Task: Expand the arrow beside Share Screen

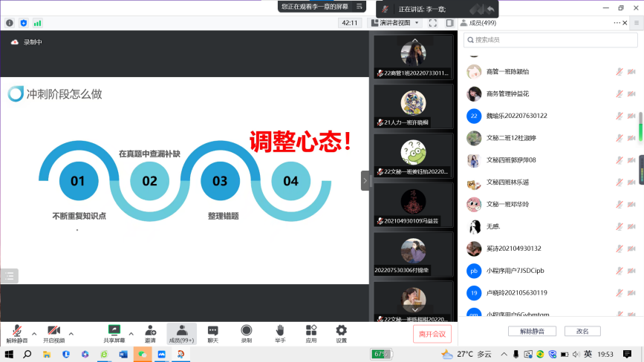Action: (131, 333)
